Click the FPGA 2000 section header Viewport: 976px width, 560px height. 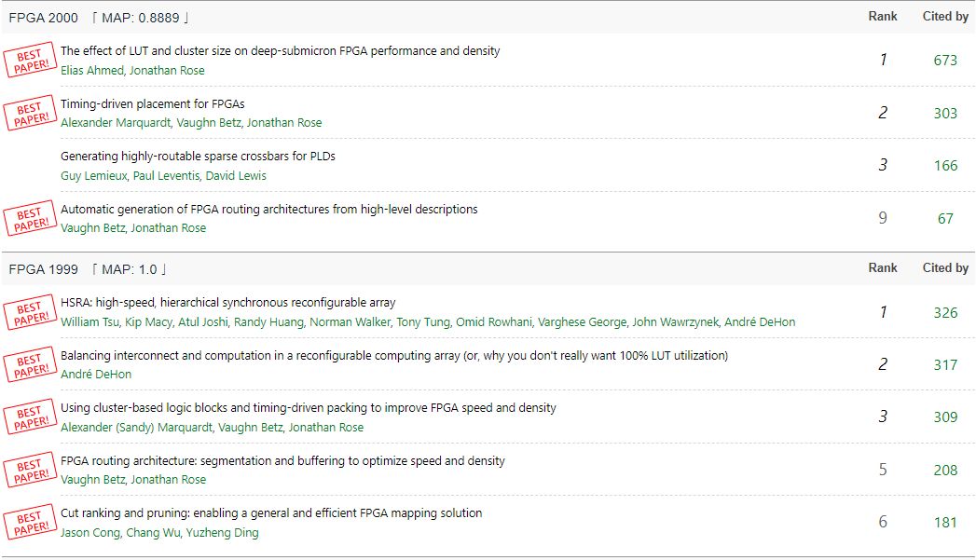(43, 18)
